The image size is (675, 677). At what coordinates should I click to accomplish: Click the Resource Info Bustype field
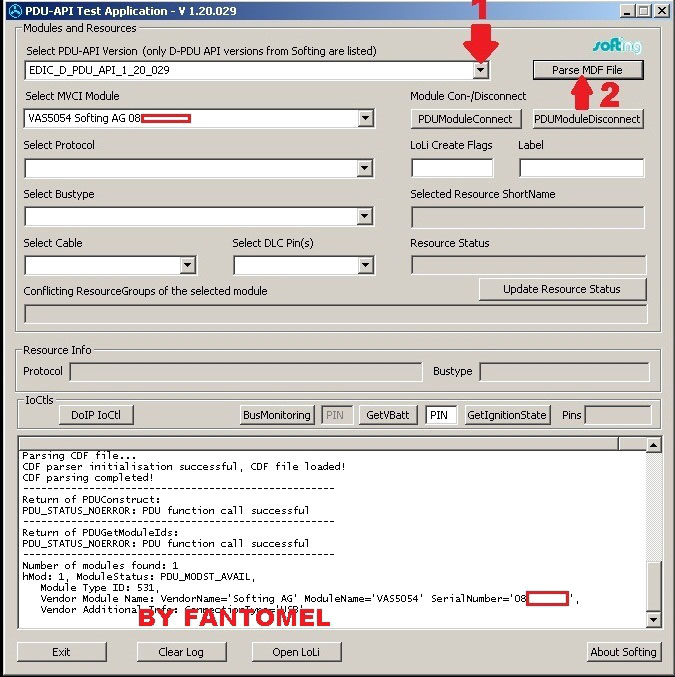pyautogui.click(x=564, y=372)
